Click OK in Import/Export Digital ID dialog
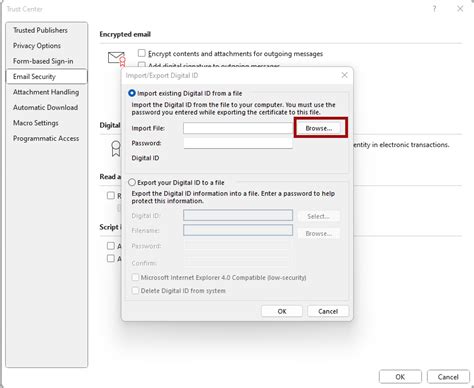The width and height of the screenshot is (474, 388). coord(282,311)
